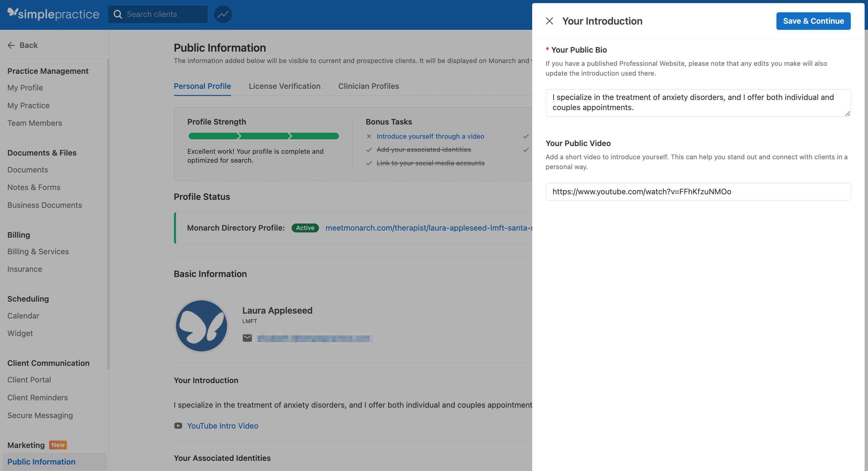Click Link to your social media accounts
Screen dimensions: 868x471
[x=430, y=163]
